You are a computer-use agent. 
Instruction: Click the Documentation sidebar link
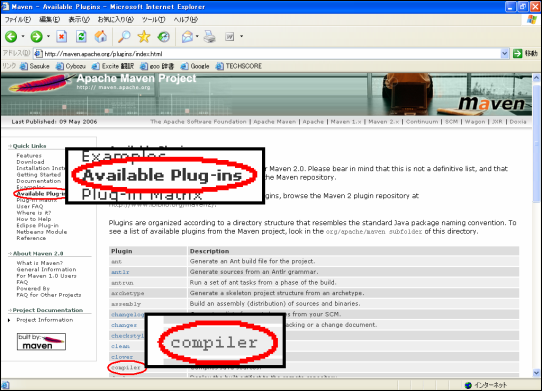[39, 181]
